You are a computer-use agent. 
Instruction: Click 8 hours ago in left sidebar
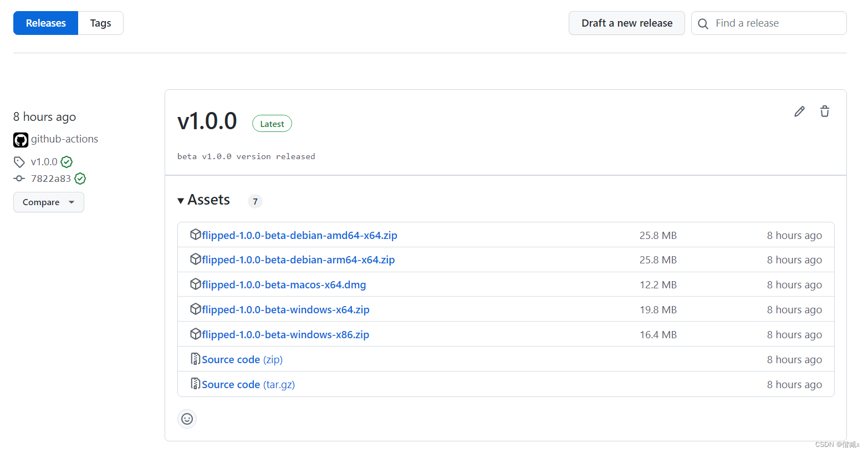tap(44, 117)
